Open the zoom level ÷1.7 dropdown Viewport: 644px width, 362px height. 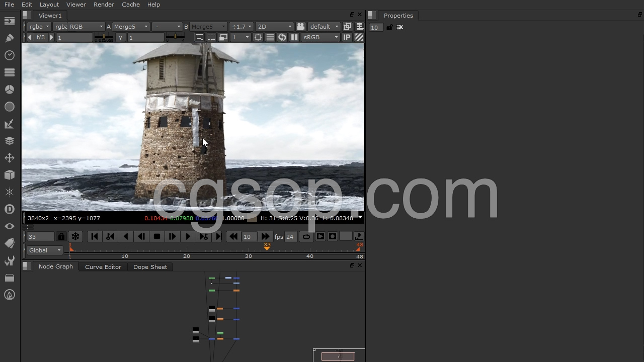(241, 27)
